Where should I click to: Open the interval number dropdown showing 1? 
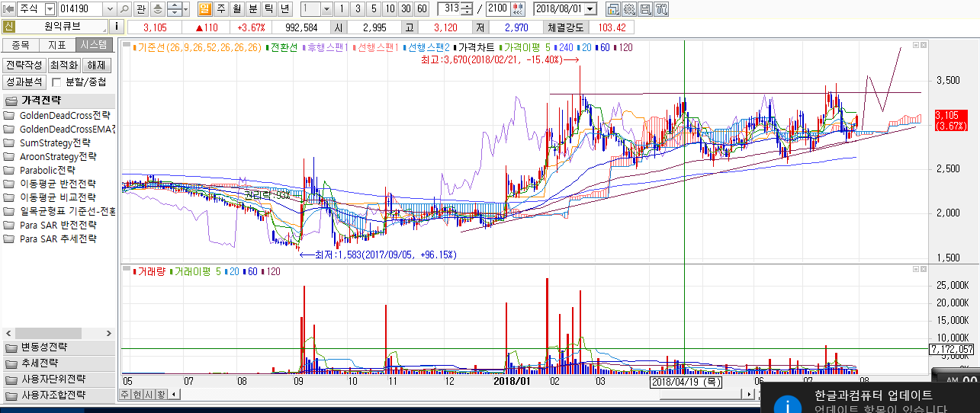tap(326, 9)
